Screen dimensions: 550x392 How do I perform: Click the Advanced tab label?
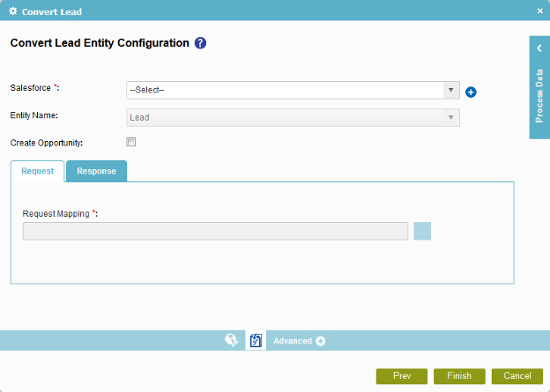(293, 341)
